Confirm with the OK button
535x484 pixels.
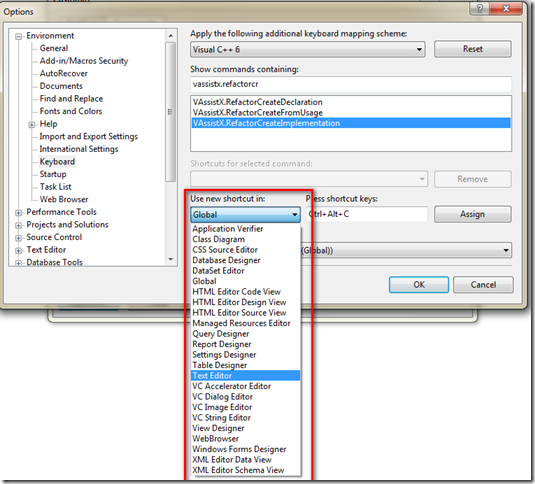[419, 285]
